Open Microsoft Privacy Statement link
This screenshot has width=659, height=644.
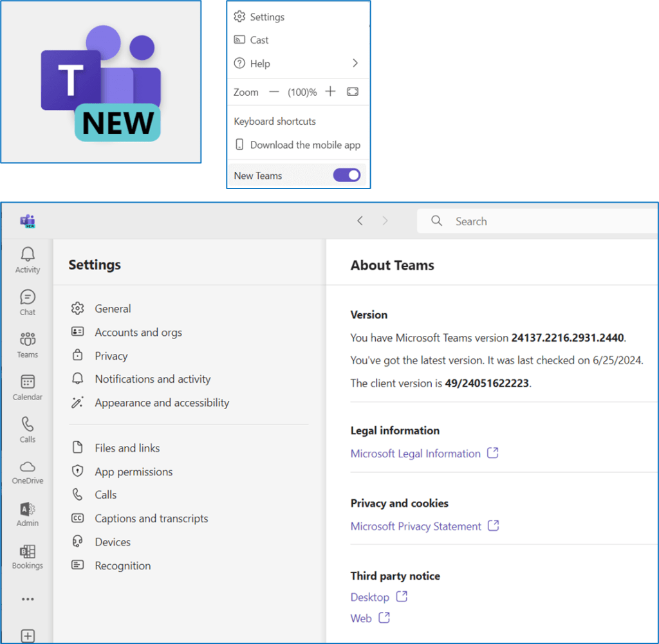(416, 526)
